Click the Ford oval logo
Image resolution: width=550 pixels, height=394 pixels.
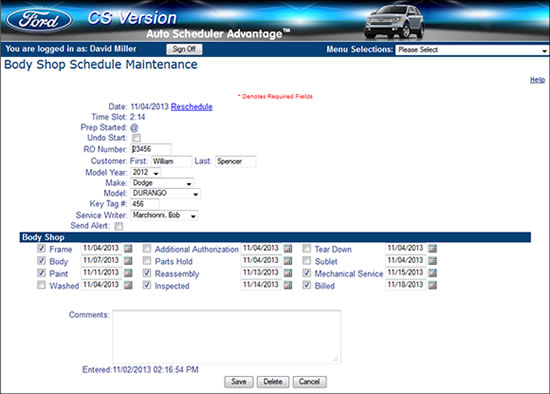tap(39, 20)
